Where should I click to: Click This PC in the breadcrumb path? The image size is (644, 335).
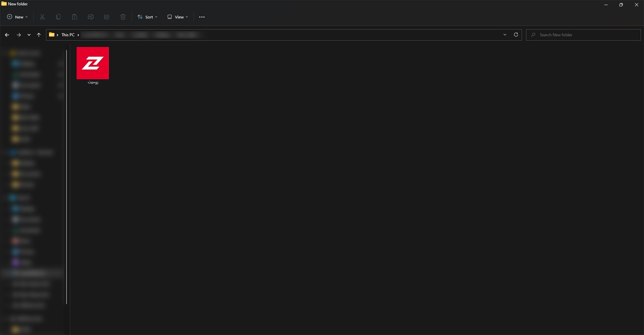point(68,35)
